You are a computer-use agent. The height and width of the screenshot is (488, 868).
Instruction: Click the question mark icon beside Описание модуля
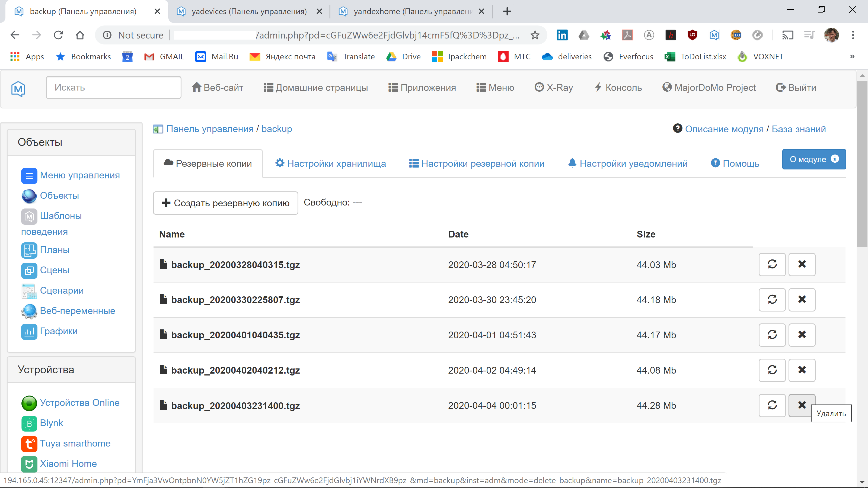677,128
